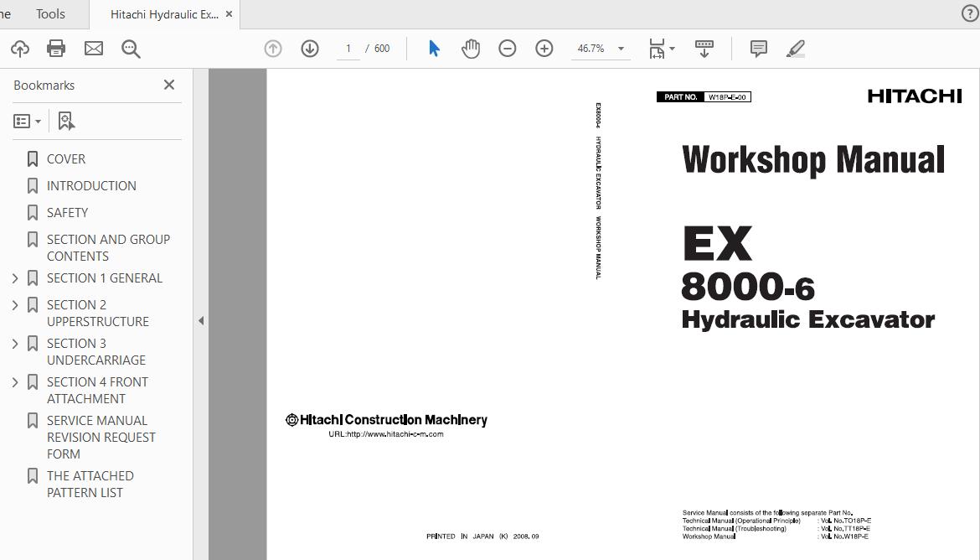The image size is (980, 560).
Task: Click the page number input field
Action: pos(348,49)
